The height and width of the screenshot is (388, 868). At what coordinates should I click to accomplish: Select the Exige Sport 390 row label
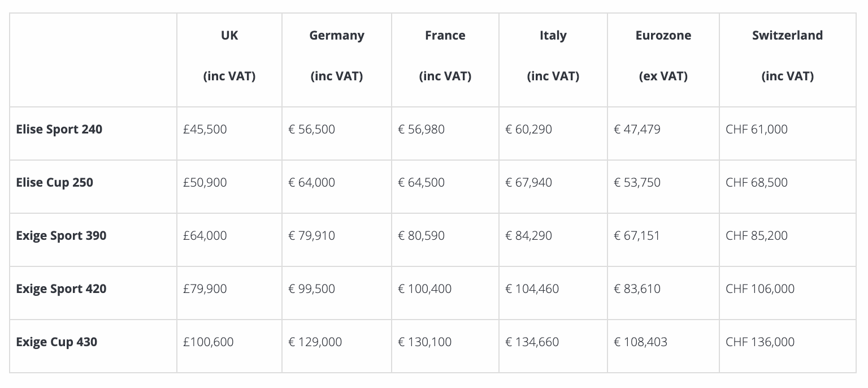(x=61, y=236)
